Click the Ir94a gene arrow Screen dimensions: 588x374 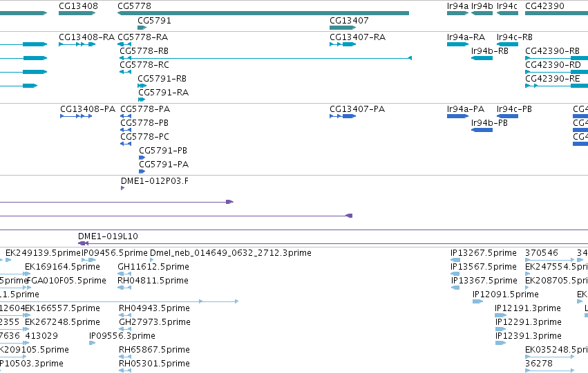[x=458, y=13]
